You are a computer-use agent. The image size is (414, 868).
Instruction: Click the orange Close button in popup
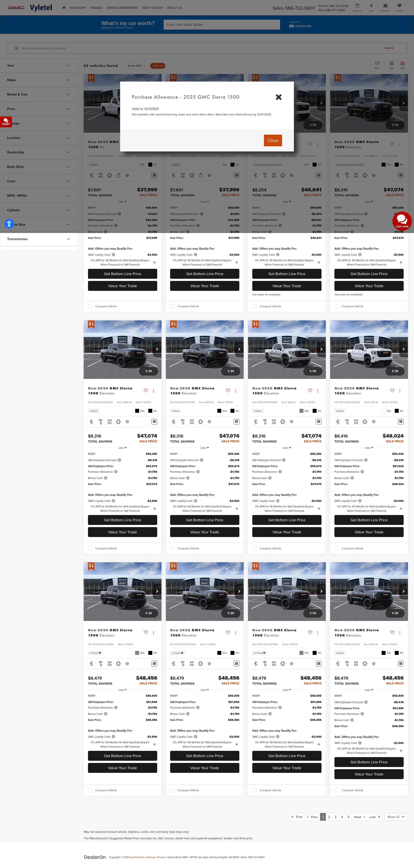tap(273, 140)
